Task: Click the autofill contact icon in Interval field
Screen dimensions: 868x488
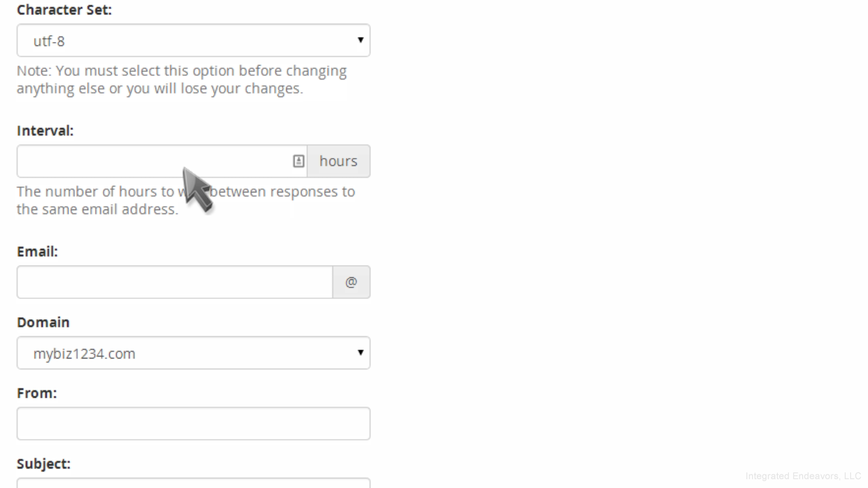Action: click(x=298, y=161)
